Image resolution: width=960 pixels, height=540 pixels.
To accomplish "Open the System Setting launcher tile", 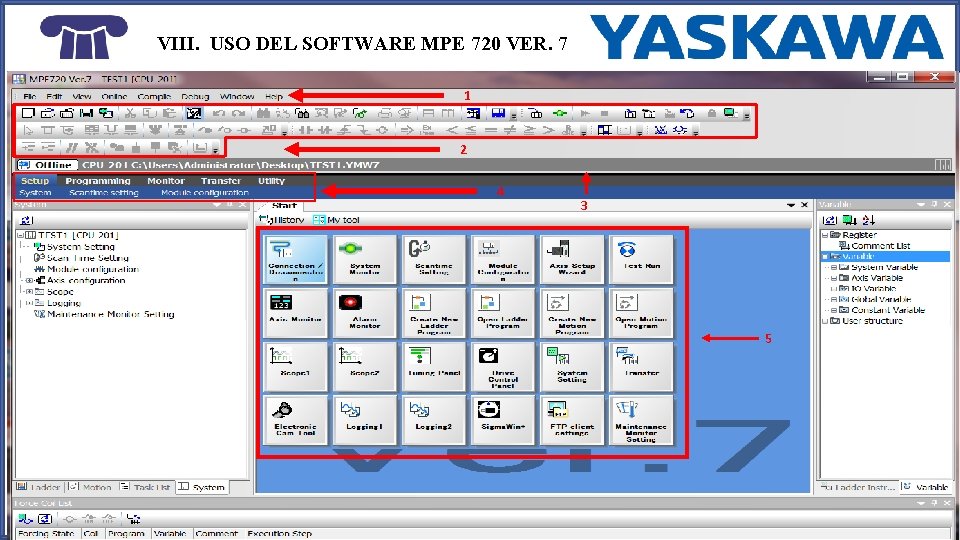I will (572, 367).
